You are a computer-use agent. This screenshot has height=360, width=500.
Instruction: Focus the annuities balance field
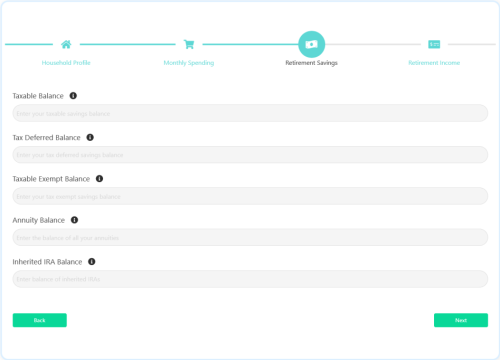[250, 238]
